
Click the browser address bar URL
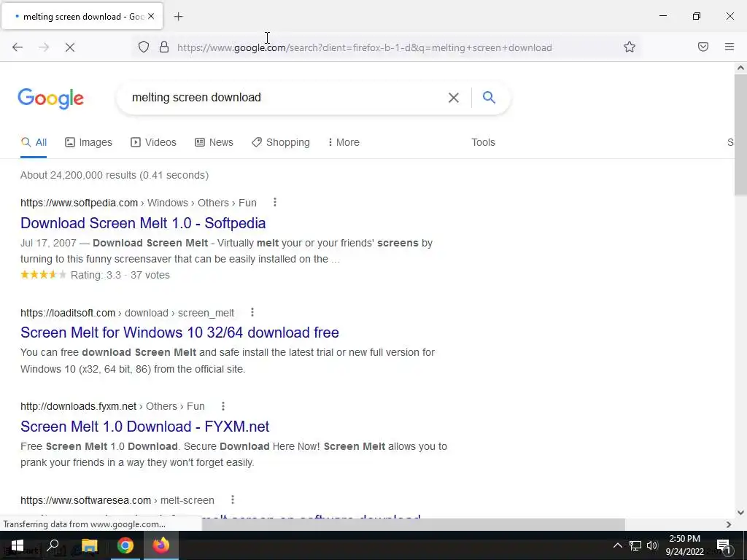coord(365,47)
